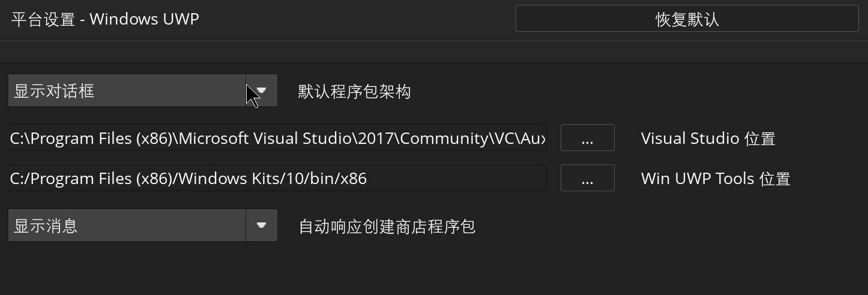Browse for the Visual Studio 位置 path
This screenshot has width=868, height=295.
point(587,138)
